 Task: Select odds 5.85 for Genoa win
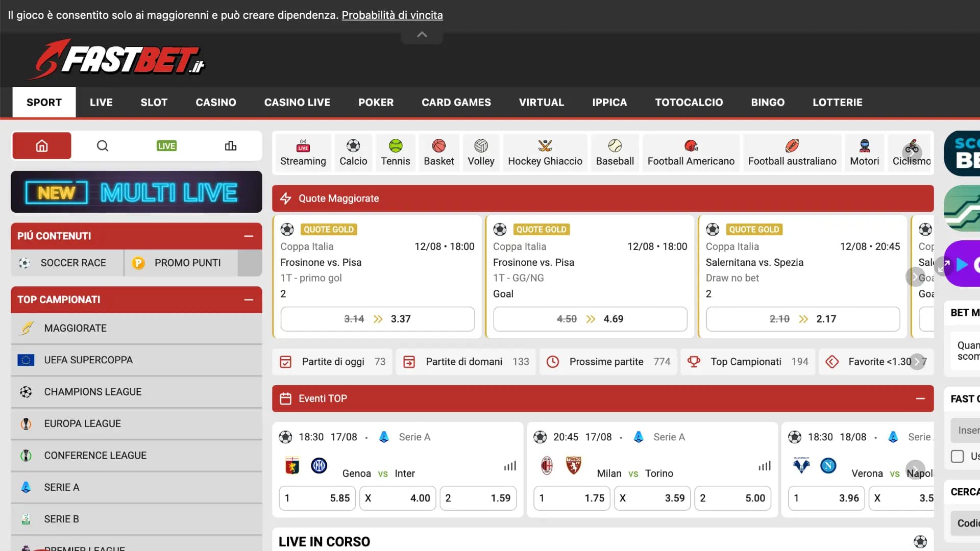point(317,498)
